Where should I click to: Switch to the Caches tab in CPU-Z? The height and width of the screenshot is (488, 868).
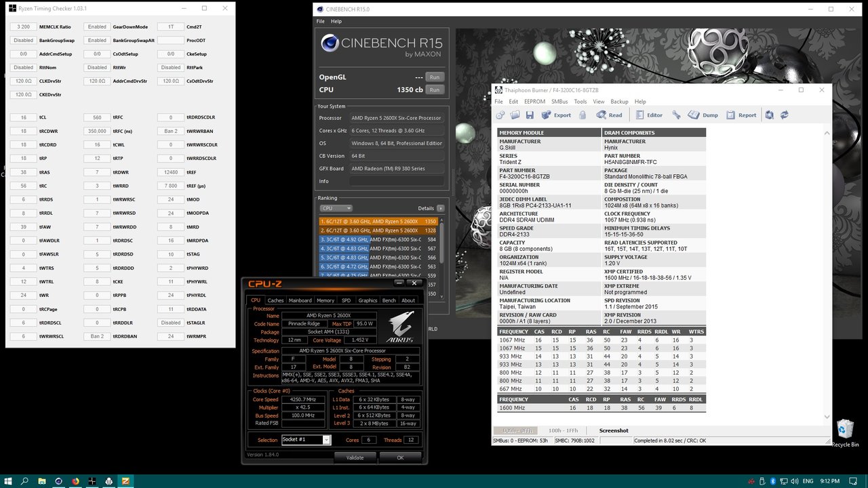click(275, 300)
